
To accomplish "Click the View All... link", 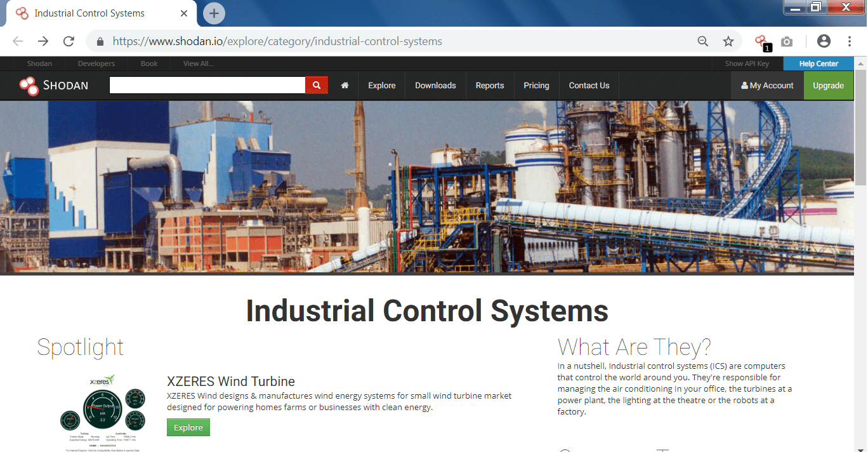I will tap(199, 63).
